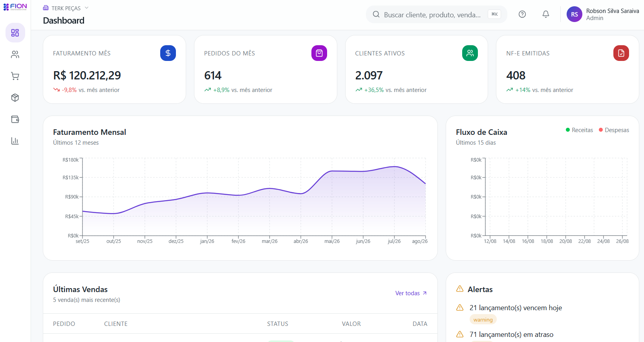The width and height of the screenshot is (644, 342).
Task: Click the blue dollar Faturamento Mês icon
Action: (x=168, y=53)
